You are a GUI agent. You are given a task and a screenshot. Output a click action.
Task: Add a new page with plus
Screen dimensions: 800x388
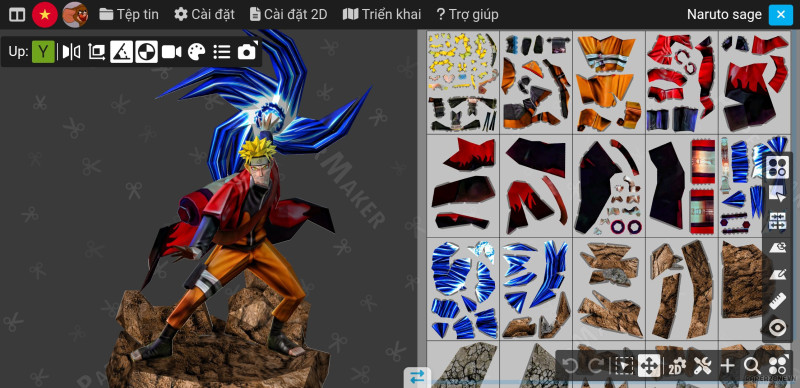pos(728,366)
